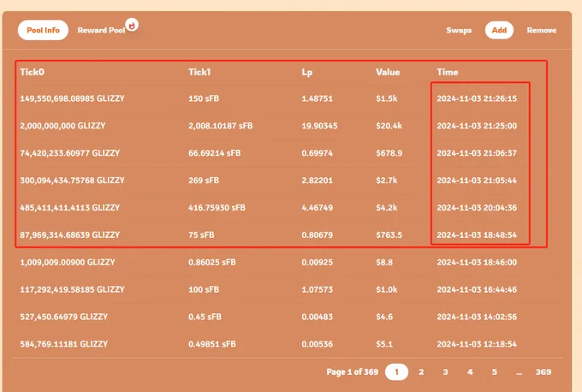
Task: Click the flame icon beside Reward Pool
Action: (x=132, y=25)
